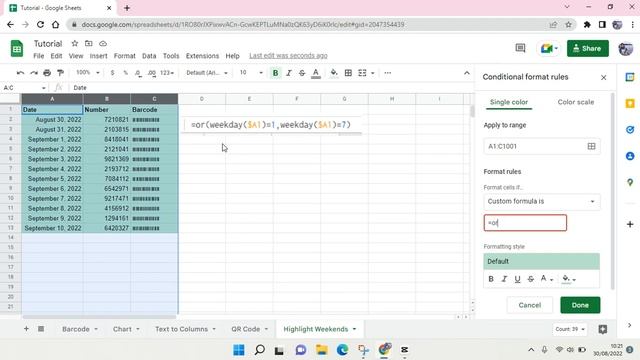
Task: Open Borders tool in toolbar
Action: pos(348,73)
